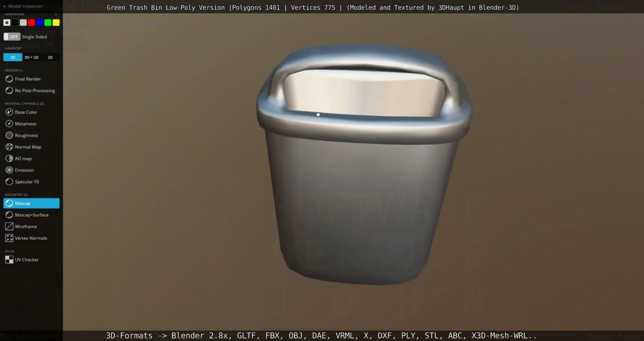Click the Roughness channel icon
644x341 pixels.
(9, 135)
